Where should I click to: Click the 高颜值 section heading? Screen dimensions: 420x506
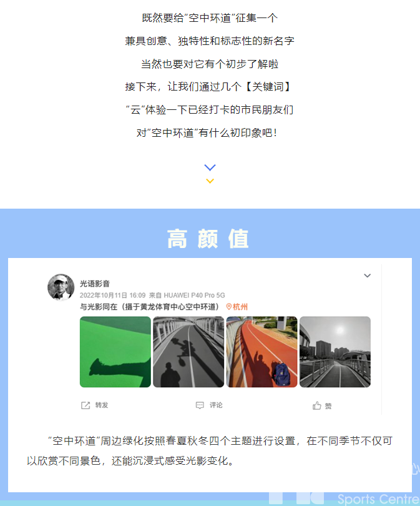(x=208, y=239)
